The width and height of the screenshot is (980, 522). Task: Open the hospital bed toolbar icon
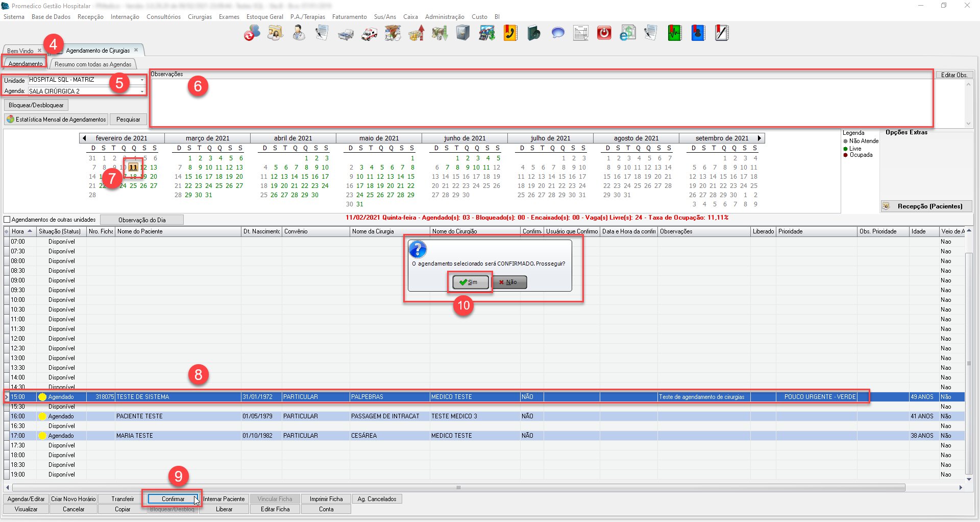[346, 34]
